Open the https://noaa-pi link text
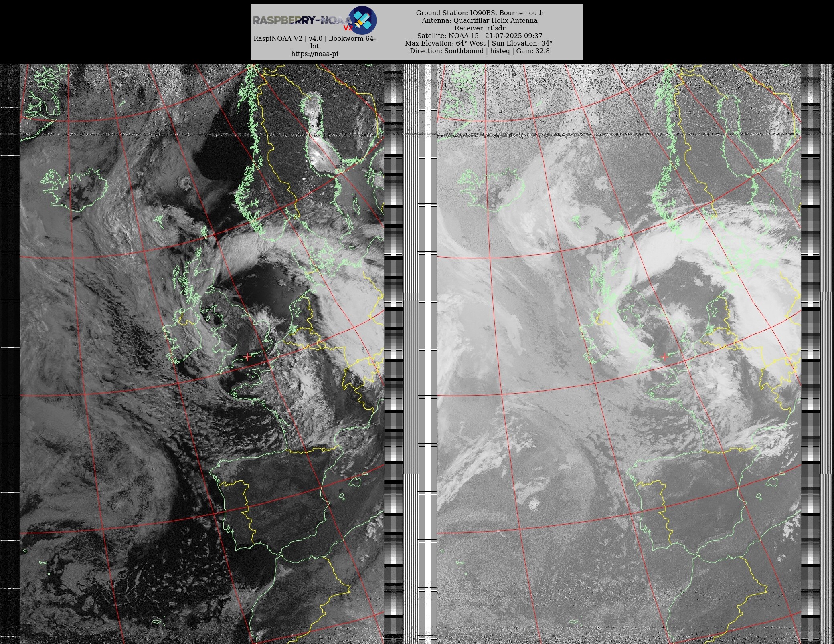The height and width of the screenshot is (644, 834). (x=315, y=54)
